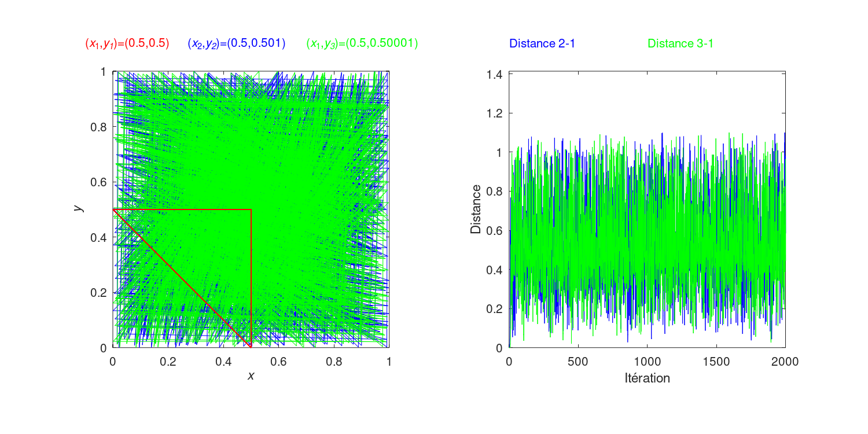This screenshot has width=868, height=434.
Task: Click the red diagonal line's midpoint
Action: 182,278
